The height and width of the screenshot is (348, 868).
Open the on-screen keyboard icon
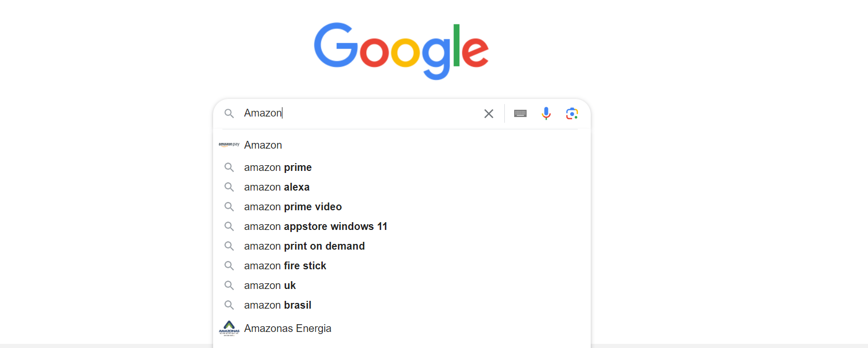point(520,113)
